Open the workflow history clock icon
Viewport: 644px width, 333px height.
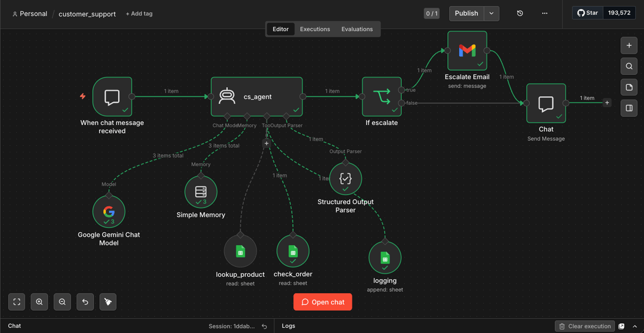click(520, 13)
